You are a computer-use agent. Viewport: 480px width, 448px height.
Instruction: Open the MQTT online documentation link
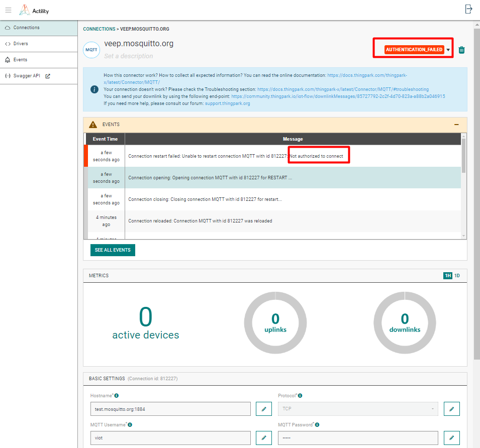pos(255,78)
